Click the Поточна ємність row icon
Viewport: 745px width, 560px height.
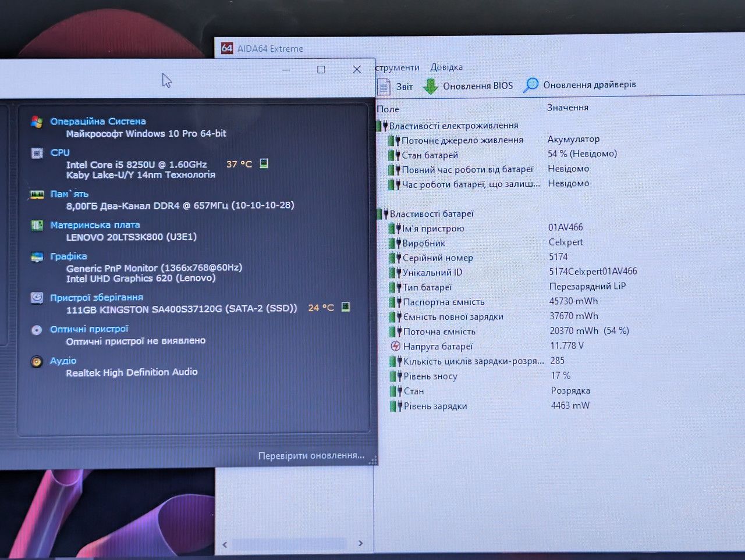(396, 331)
